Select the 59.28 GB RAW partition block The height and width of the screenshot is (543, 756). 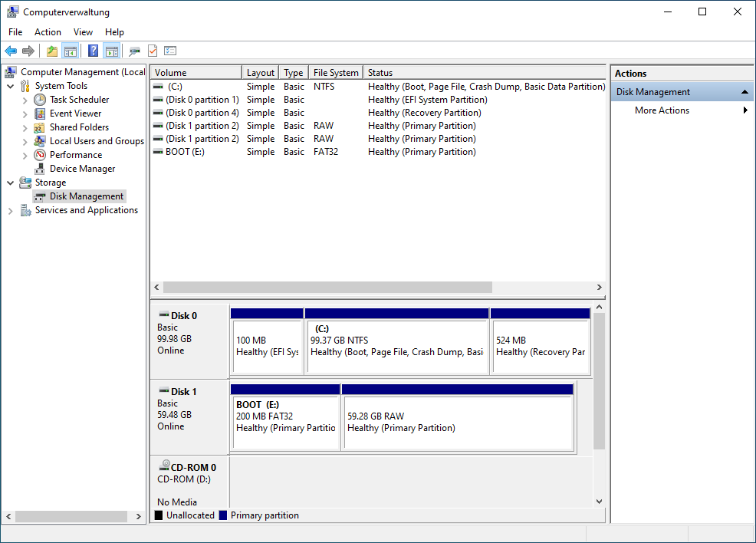point(458,422)
